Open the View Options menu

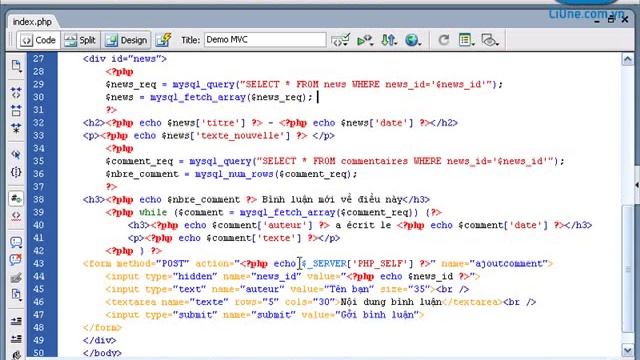(x=466, y=40)
